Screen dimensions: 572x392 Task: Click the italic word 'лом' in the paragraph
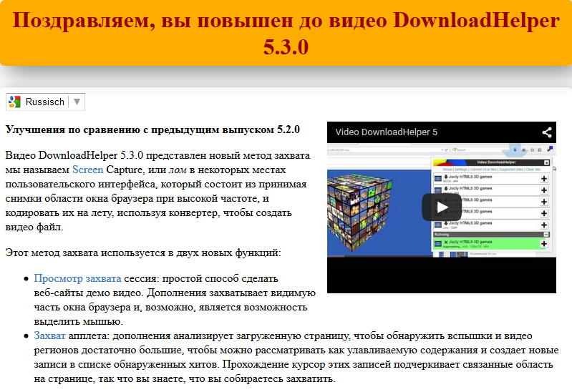click(178, 170)
